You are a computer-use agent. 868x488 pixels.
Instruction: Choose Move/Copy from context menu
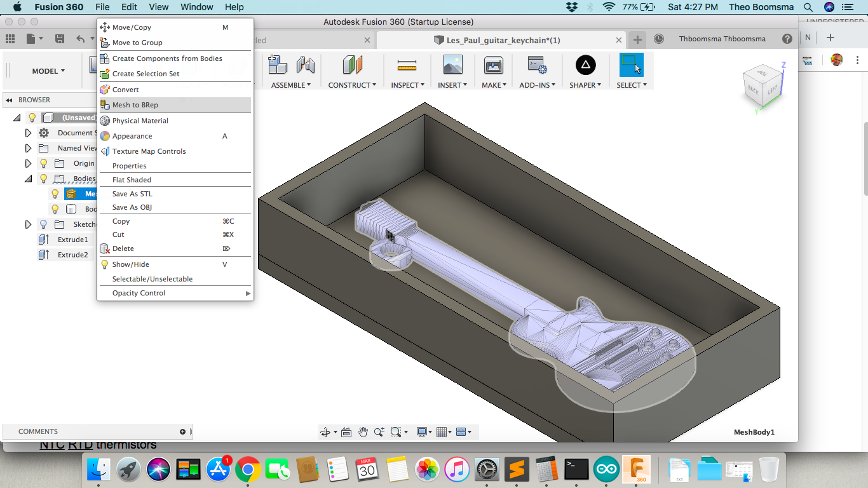(175, 27)
